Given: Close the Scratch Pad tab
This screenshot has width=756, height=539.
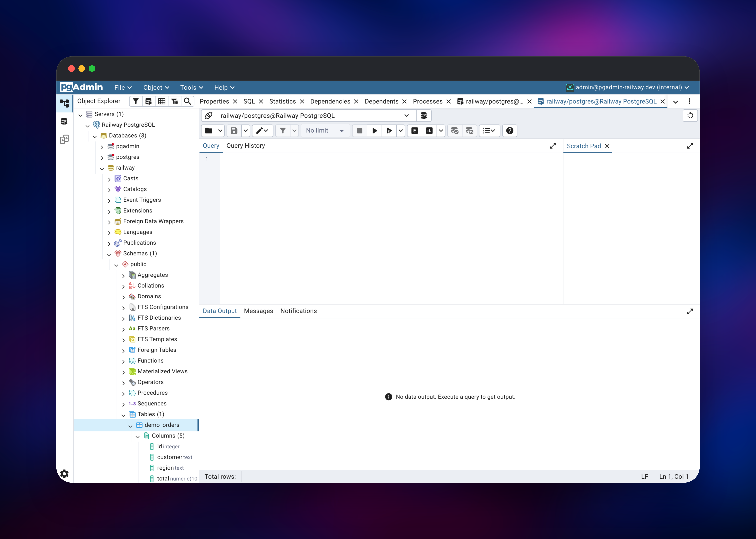Looking at the screenshot, I should [x=607, y=146].
